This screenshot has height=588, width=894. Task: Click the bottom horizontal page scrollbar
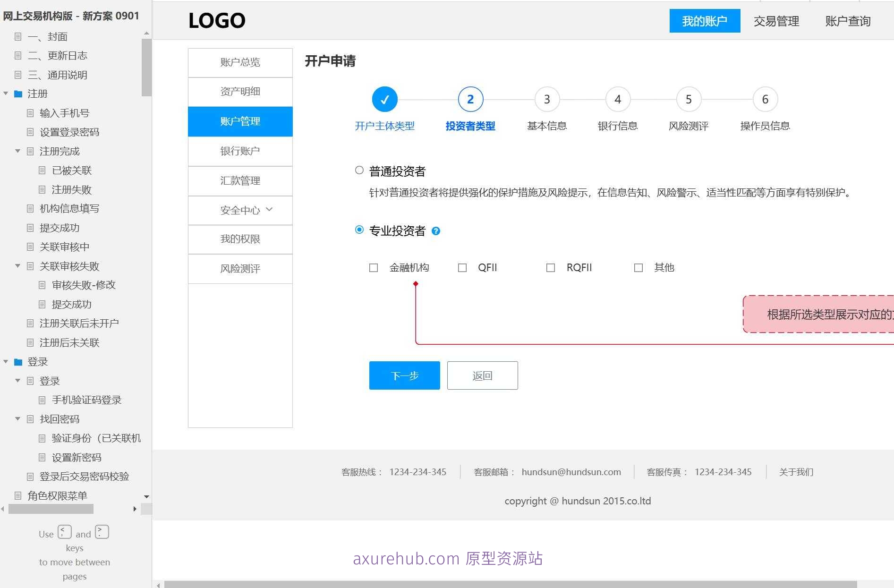pyautogui.click(x=510, y=584)
